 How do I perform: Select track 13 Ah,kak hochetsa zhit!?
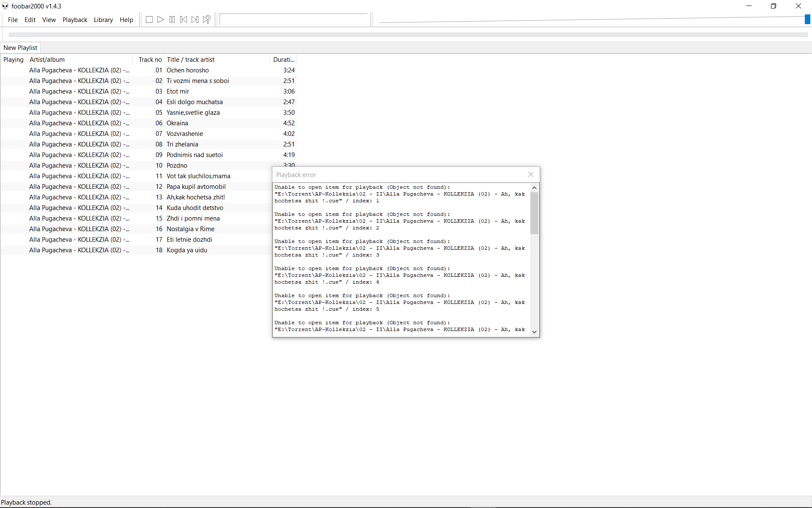point(195,197)
